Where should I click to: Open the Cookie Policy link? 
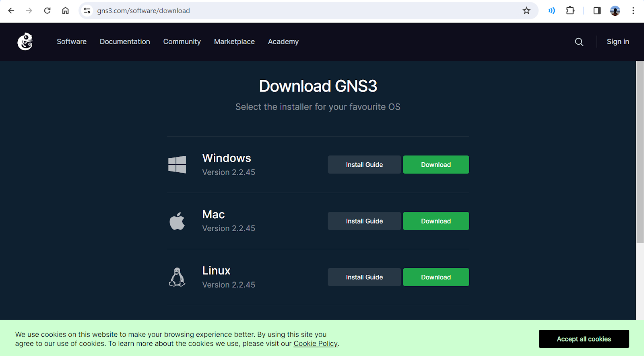click(x=316, y=344)
